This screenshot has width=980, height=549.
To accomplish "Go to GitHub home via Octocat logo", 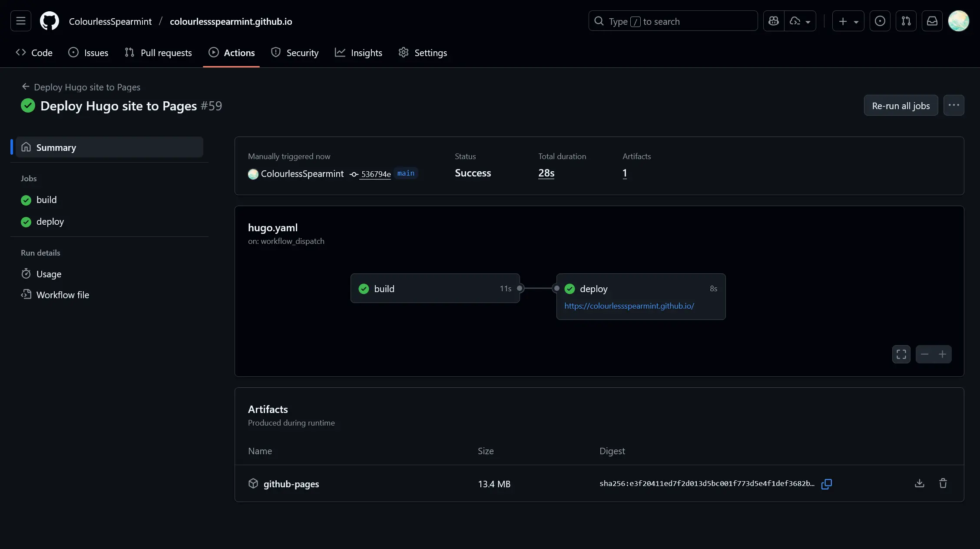I will pyautogui.click(x=50, y=21).
